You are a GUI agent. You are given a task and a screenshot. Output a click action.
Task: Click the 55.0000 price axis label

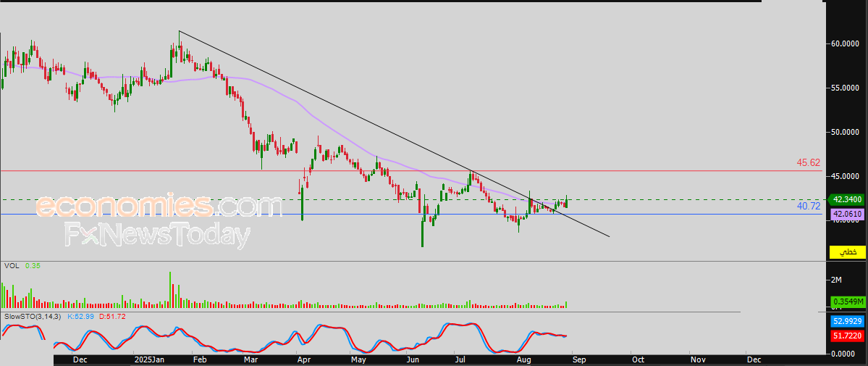[843, 88]
